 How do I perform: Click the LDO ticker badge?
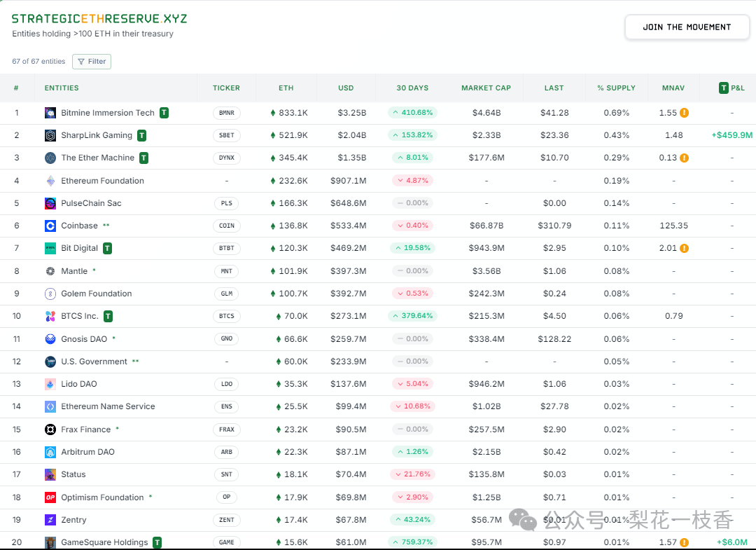[x=227, y=384]
